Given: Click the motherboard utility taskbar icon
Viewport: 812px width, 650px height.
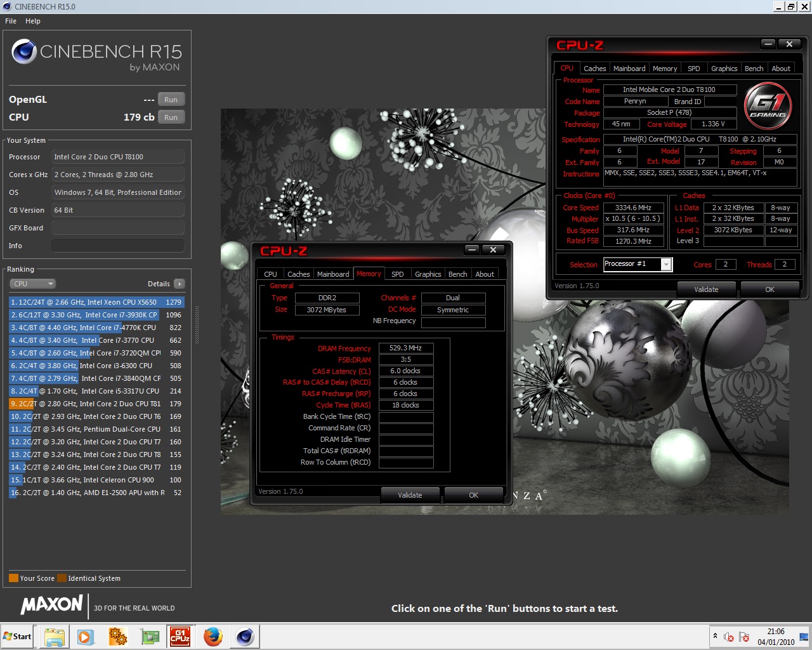Looking at the screenshot, I should [x=150, y=636].
